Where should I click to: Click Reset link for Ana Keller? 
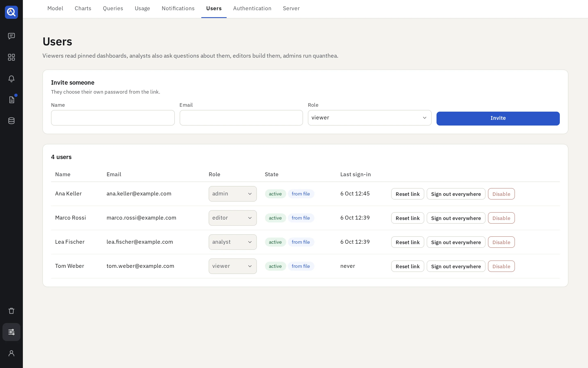(x=408, y=194)
